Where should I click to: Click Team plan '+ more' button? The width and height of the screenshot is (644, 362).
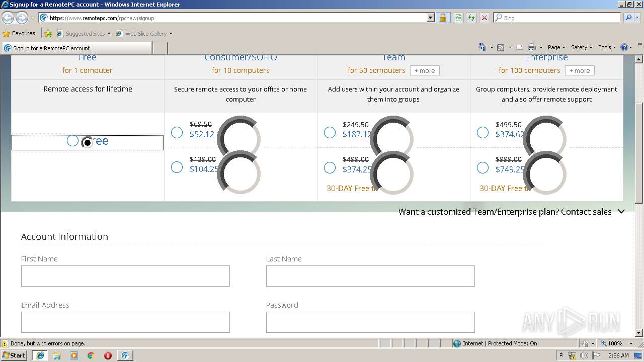click(425, 70)
